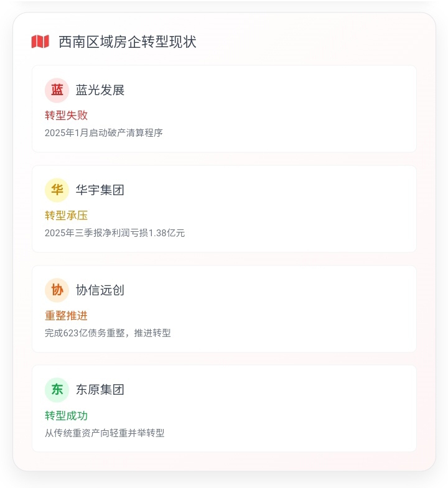Select text 完成623亿债务重整，推进转型

point(108,333)
